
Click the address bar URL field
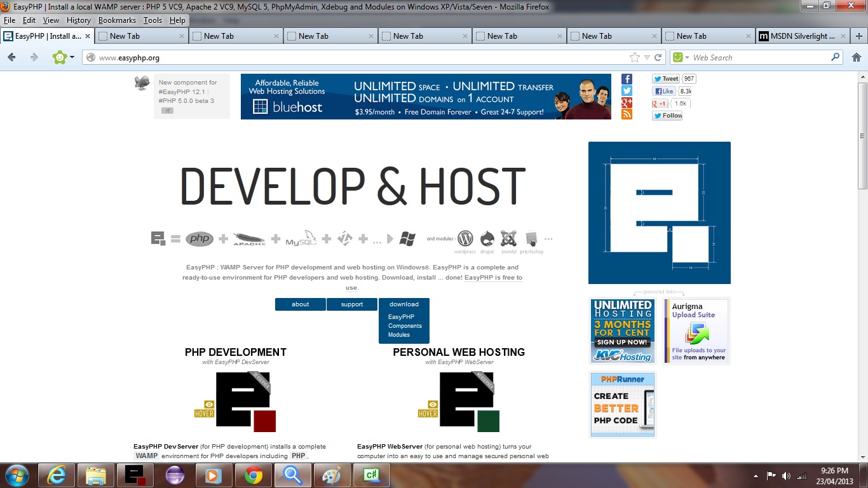362,57
